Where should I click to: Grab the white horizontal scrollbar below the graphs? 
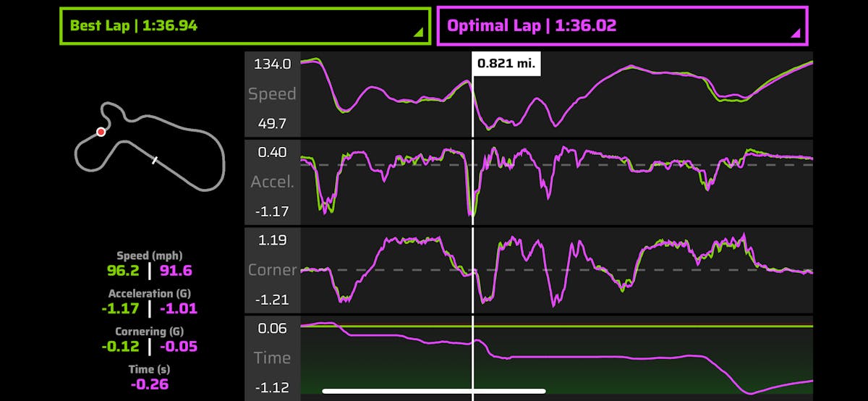coord(434,391)
